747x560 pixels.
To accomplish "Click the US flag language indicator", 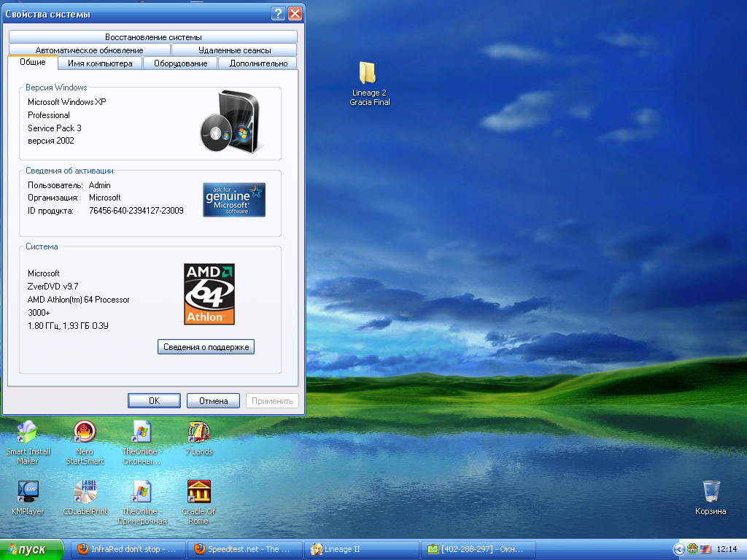I will [705, 549].
